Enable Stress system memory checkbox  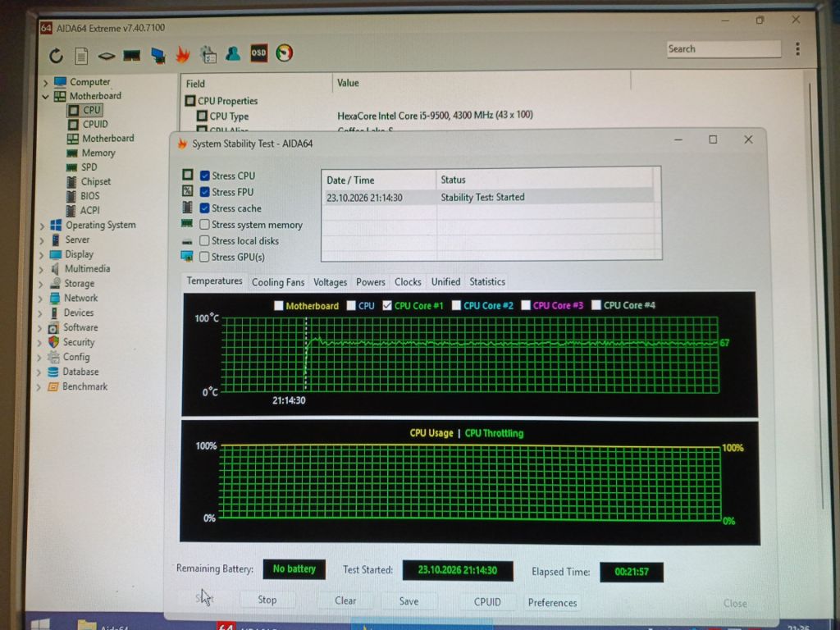(204, 224)
